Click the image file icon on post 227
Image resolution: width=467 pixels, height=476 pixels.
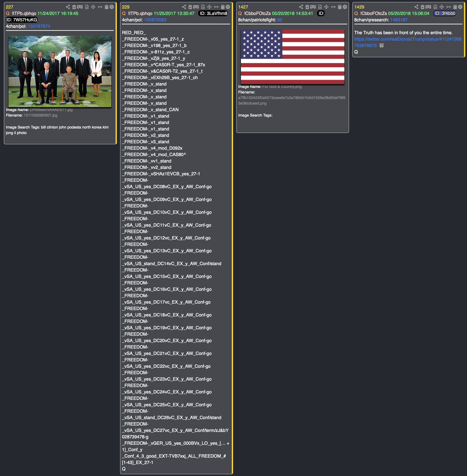[x=87, y=7]
